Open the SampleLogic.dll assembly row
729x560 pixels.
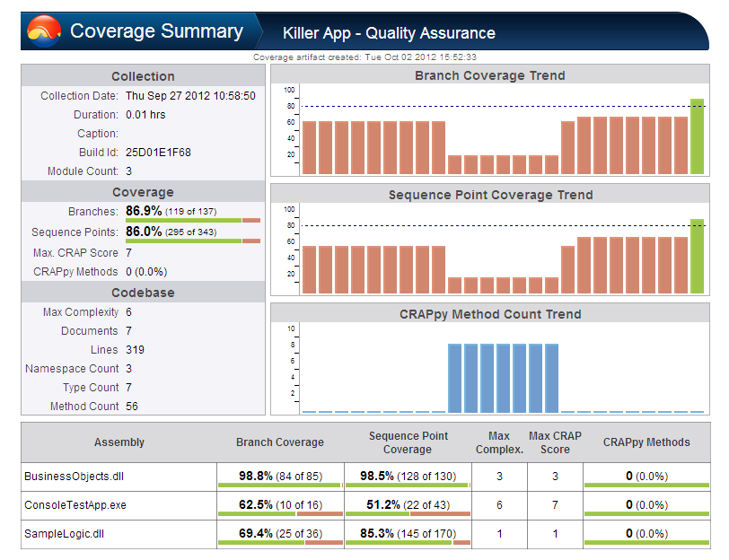coord(365,534)
